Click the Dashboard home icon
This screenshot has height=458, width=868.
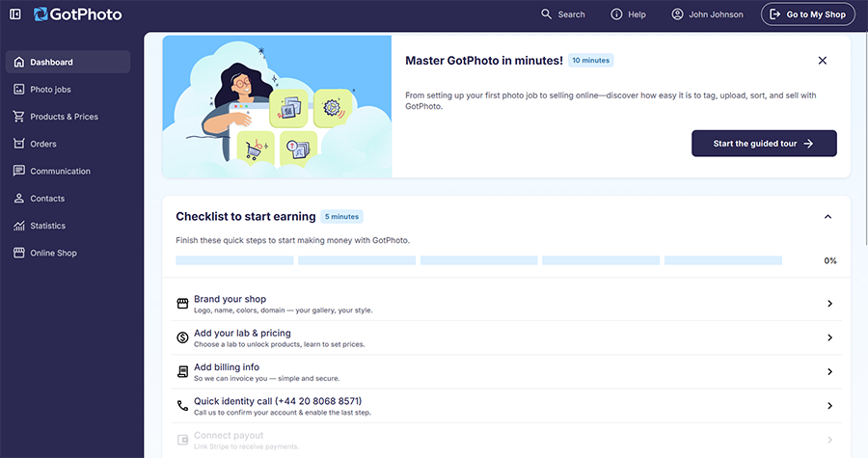point(19,62)
